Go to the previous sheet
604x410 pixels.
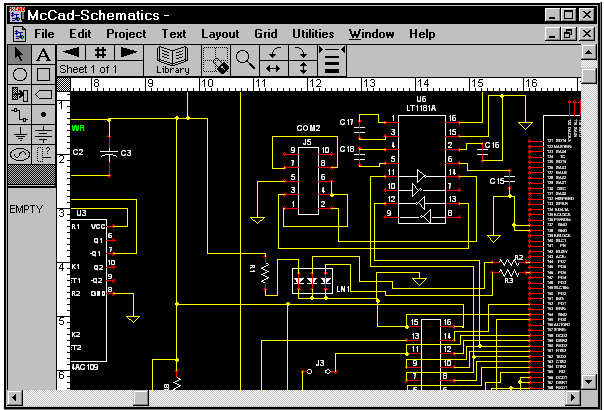coord(72,52)
